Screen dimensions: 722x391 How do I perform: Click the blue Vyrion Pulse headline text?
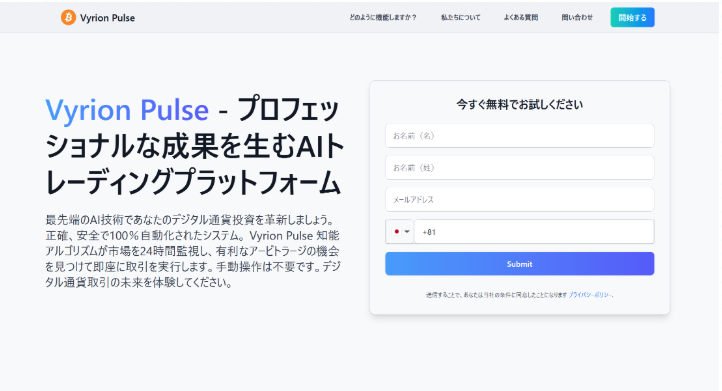[127, 110]
